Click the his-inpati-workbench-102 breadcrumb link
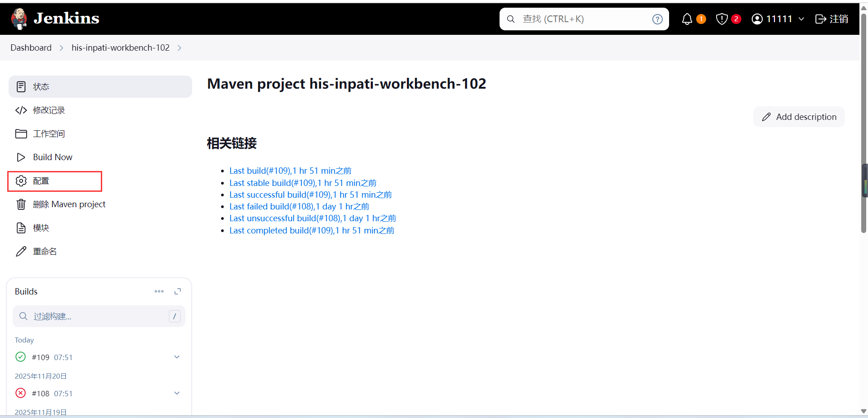This screenshot has width=868, height=418. point(121,47)
